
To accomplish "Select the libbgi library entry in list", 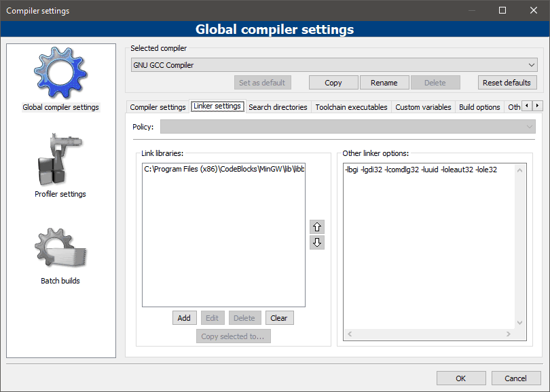I will 223,170.
